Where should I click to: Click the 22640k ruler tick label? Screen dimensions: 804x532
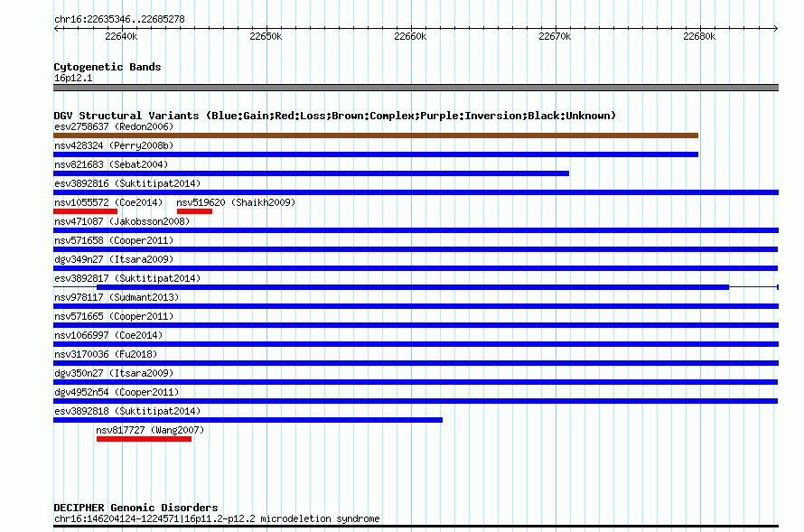click(x=121, y=36)
